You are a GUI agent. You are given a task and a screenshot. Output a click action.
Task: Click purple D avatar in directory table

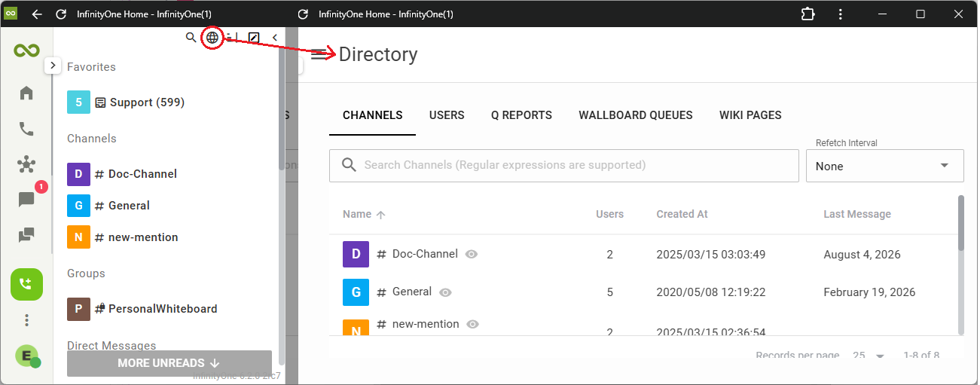(x=356, y=255)
